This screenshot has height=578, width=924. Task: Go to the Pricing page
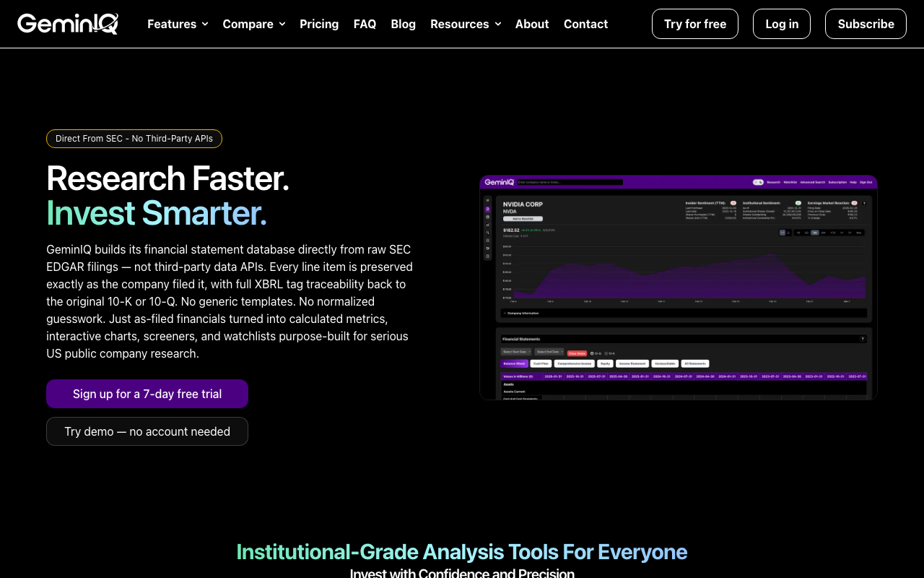click(x=319, y=24)
